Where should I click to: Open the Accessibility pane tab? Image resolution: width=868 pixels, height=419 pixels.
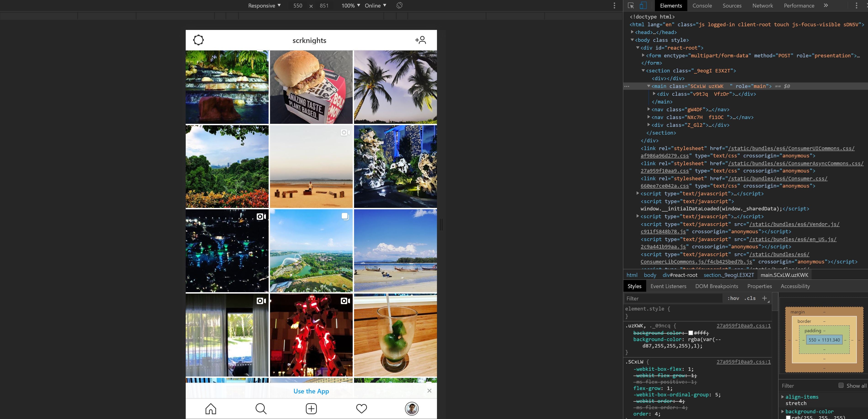click(795, 286)
